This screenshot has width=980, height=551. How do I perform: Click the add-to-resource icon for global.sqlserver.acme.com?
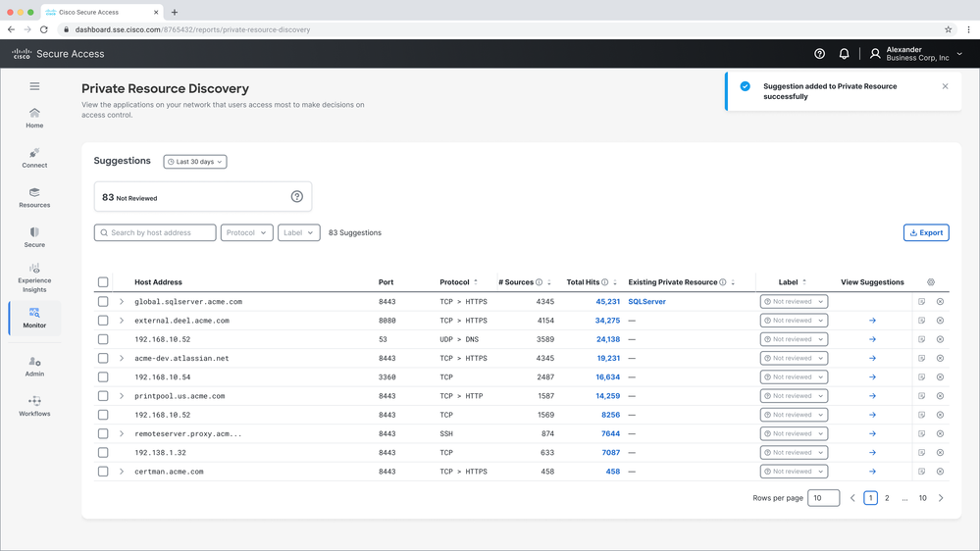[x=921, y=302]
